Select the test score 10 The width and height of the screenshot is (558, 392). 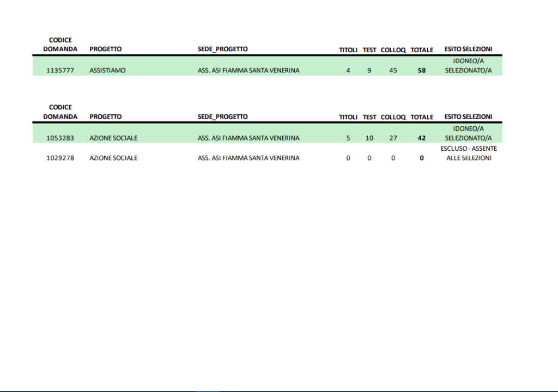click(369, 138)
